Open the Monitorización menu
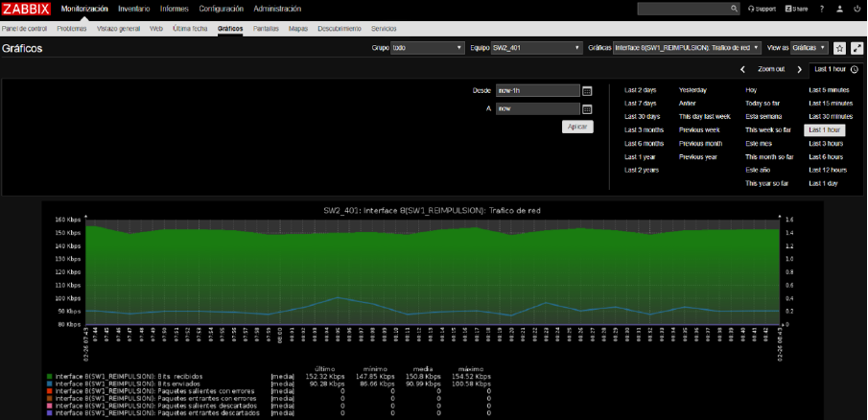 (84, 9)
